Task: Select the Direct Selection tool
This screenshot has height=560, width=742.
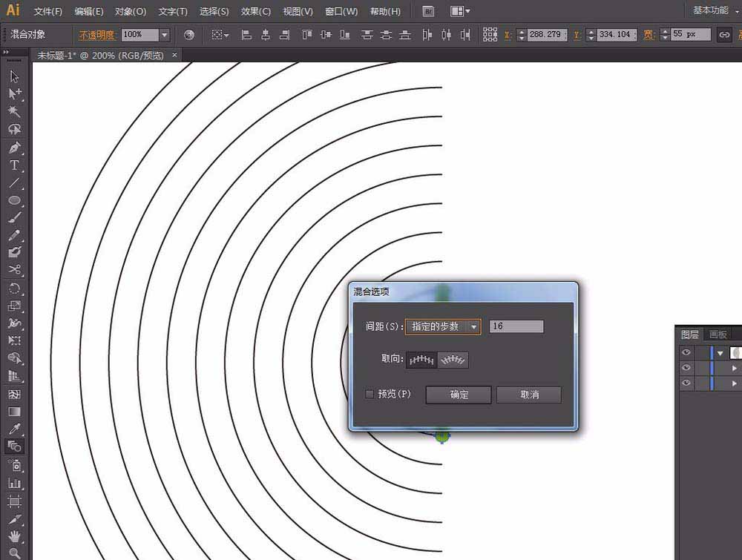Action: click(x=14, y=93)
